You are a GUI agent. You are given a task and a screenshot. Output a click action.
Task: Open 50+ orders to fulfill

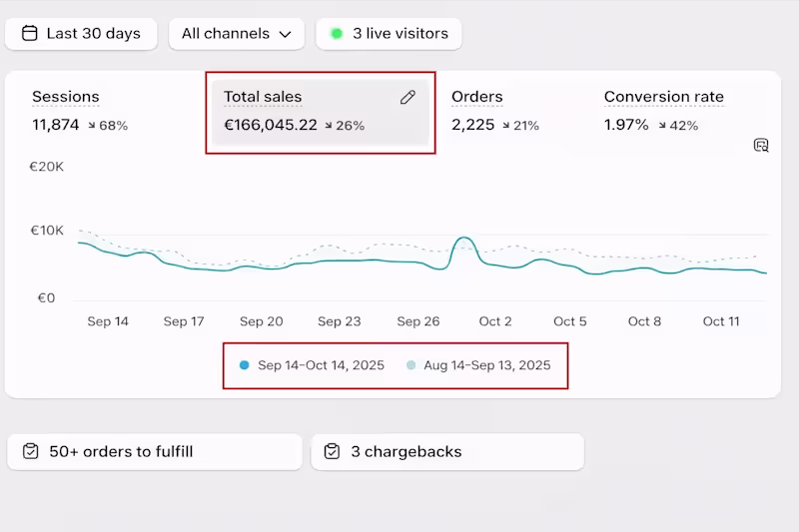(155, 452)
